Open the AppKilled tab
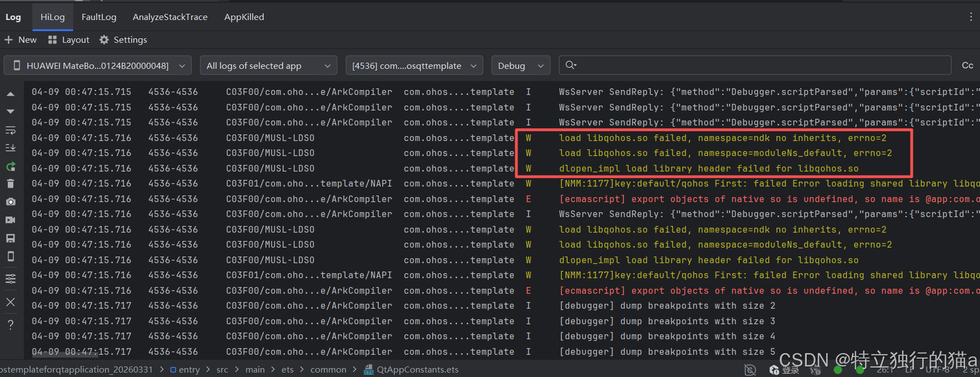This screenshot has width=980, height=377. click(244, 17)
